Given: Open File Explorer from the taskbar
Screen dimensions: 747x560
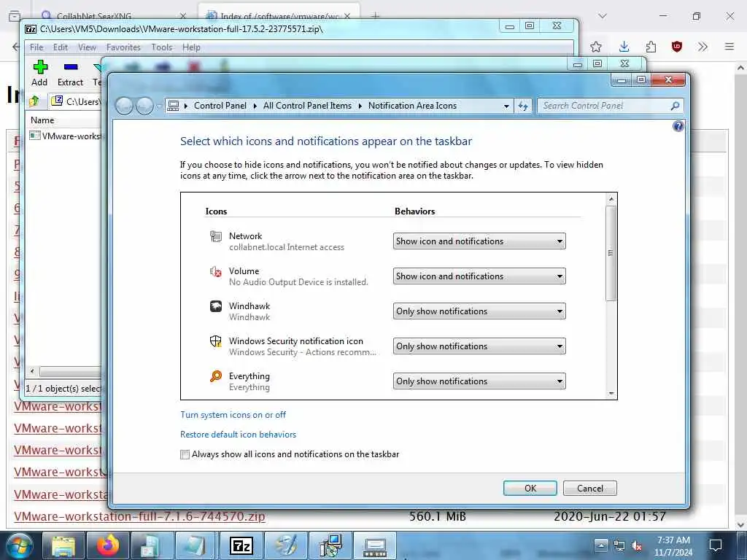Looking at the screenshot, I should pyautogui.click(x=63, y=545).
